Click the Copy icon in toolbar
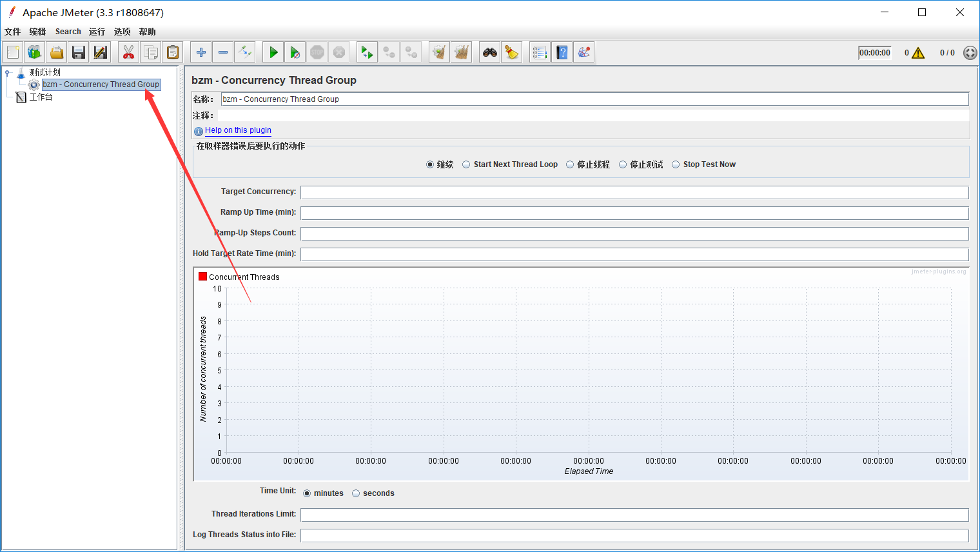 151,52
